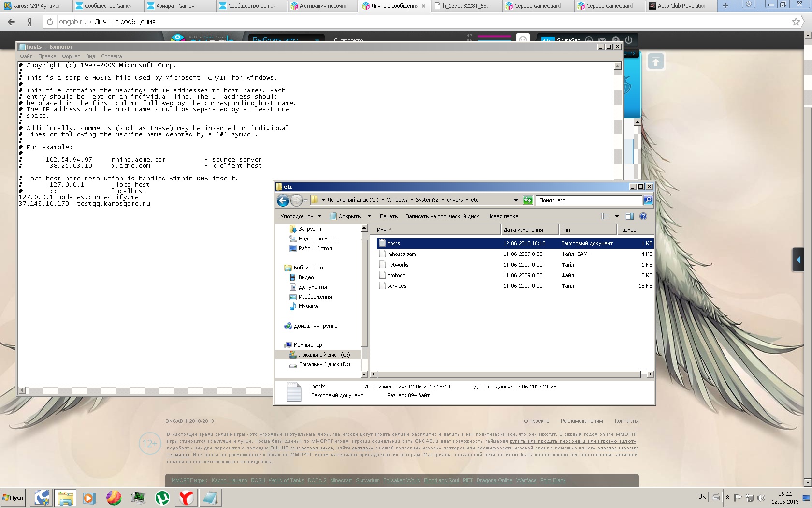Show hidden tray icons arrow
Image resolution: width=812 pixels, height=508 pixels.
[727, 497]
